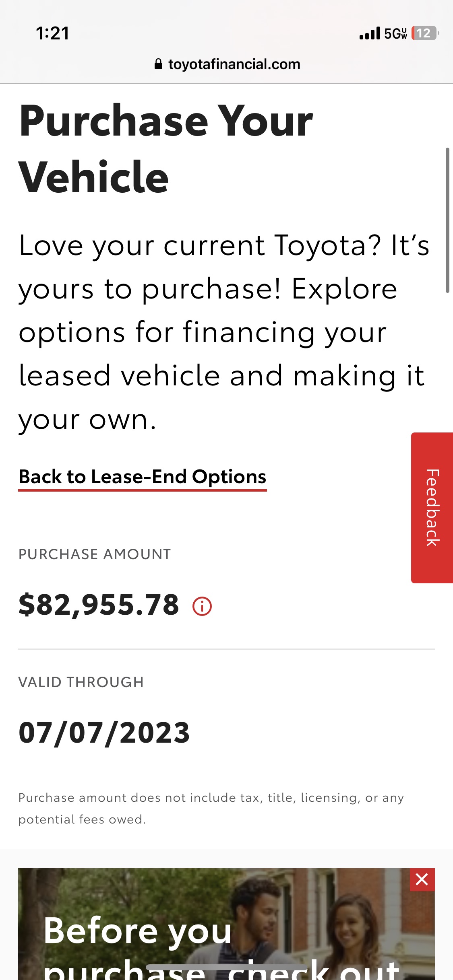453x980 pixels.
Task: Tap the Love your current Toyota paragraph
Action: coord(224,333)
